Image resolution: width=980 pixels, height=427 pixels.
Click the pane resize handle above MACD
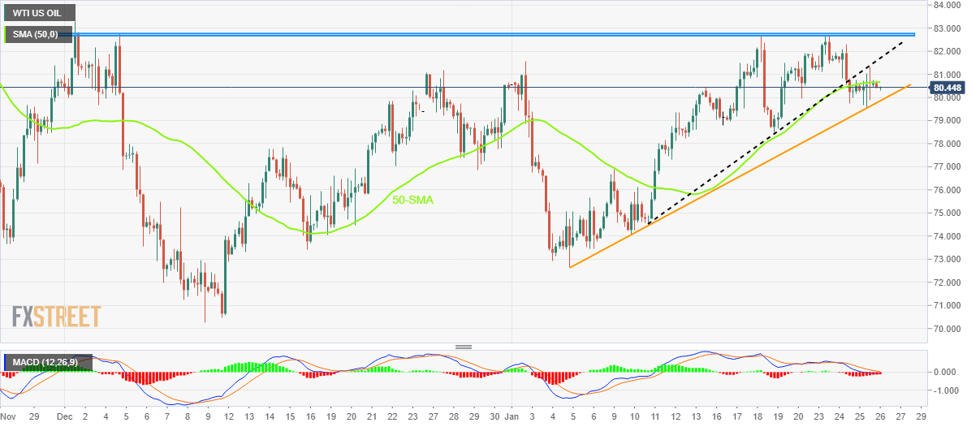(x=464, y=347)
